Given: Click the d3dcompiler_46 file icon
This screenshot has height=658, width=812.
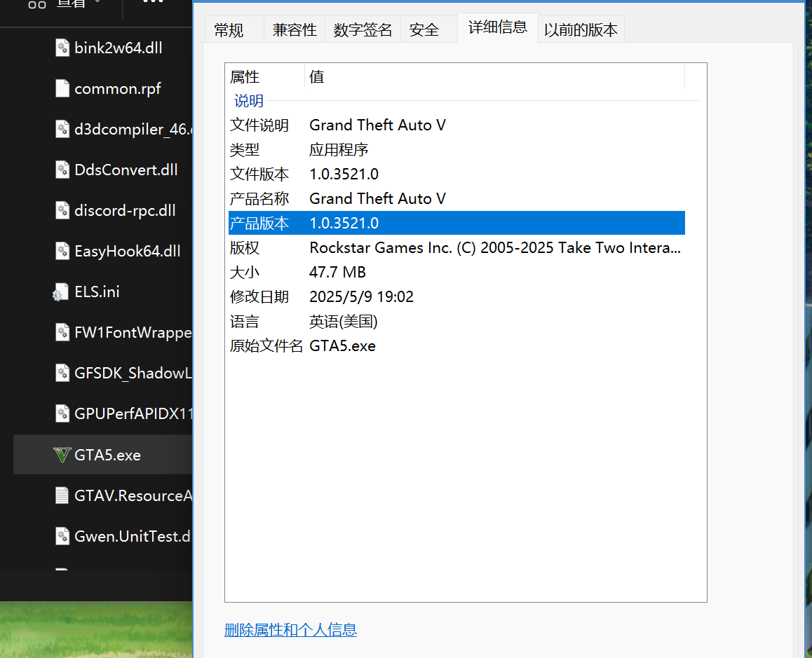Looking at the screenshot, I should 62,129.
